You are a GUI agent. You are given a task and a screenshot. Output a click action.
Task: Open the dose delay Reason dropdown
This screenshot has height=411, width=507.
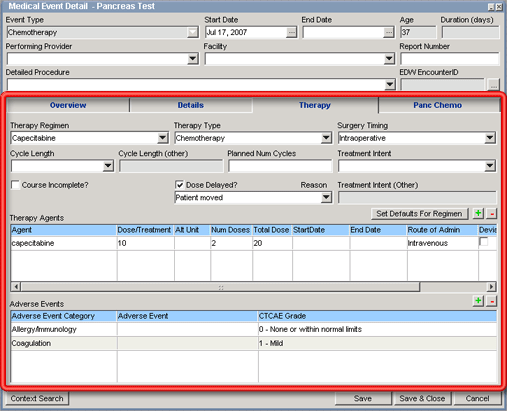tap(326, 197)
